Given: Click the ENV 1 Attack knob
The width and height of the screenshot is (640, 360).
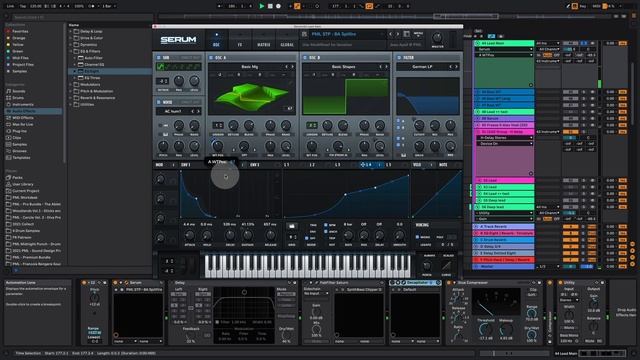Looking at the screenshot, I should click(189, 235).
